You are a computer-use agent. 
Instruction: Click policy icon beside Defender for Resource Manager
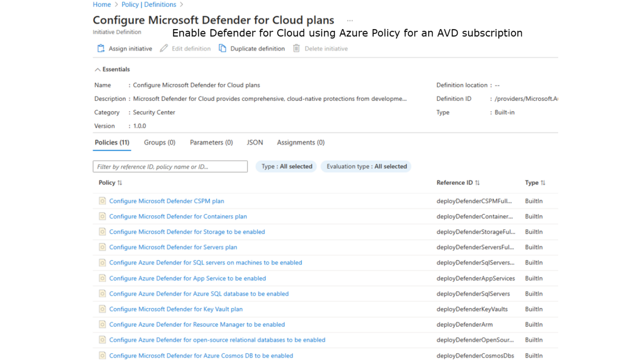point(102,325)
